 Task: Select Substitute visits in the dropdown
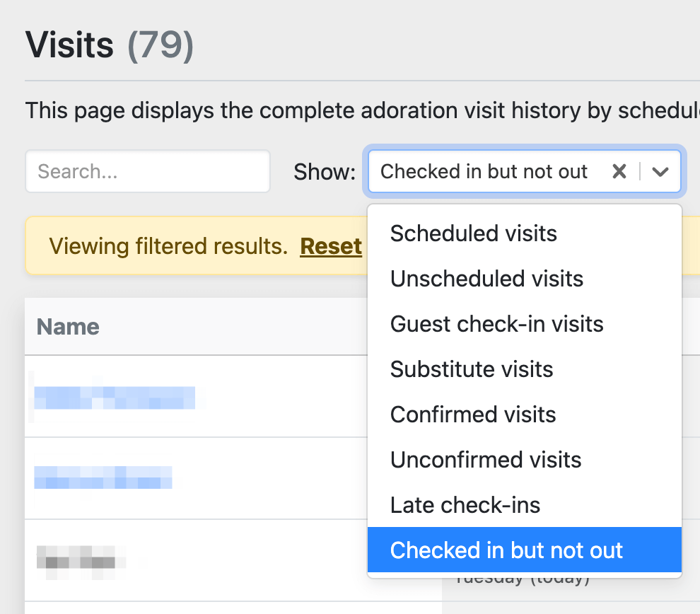(472, 369)
